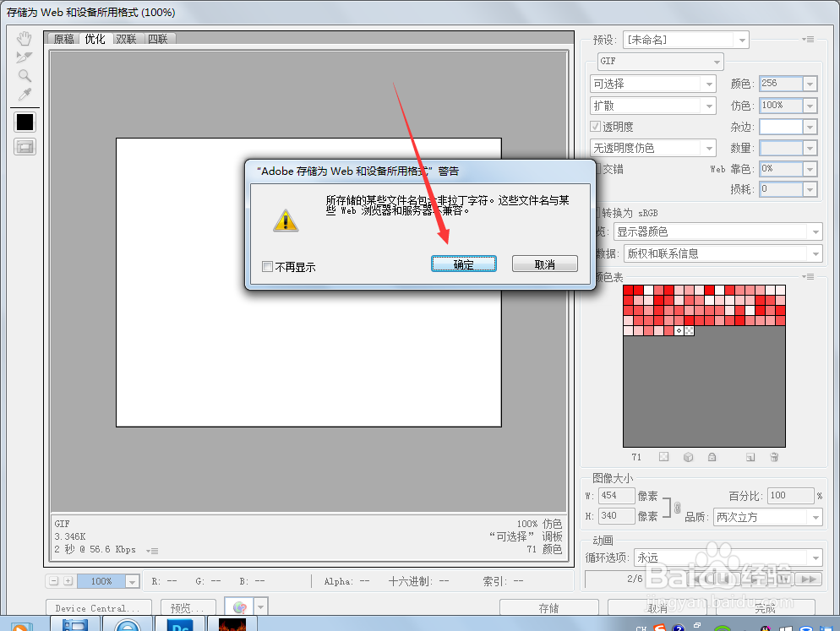Image resolution: width=840 pixels, height=631 pixels.
Task: Confirm the warning with 确定
Action: [464, 264]
